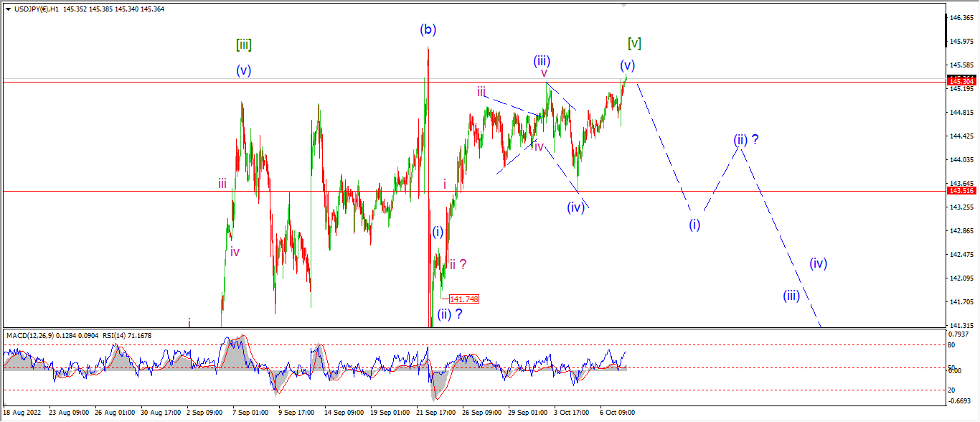Image resolution: width=980 pixels, height=422 pixels.
Task: Click the boxed 141.748 price label
Action: coord(463,299)
